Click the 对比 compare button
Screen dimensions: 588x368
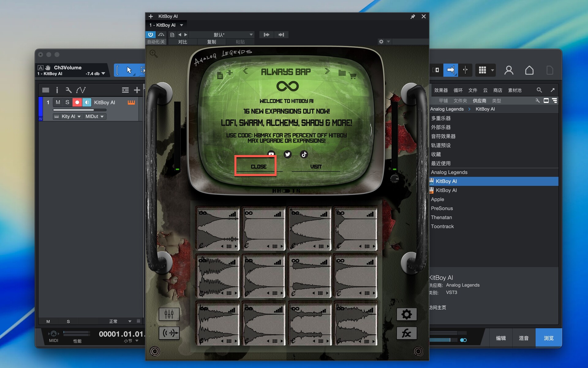183,42
